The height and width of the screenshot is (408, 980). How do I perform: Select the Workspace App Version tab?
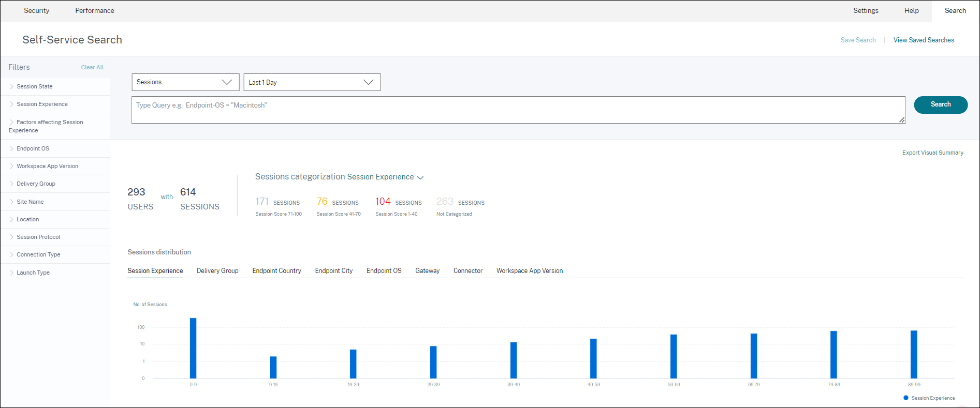pos(529,270)
